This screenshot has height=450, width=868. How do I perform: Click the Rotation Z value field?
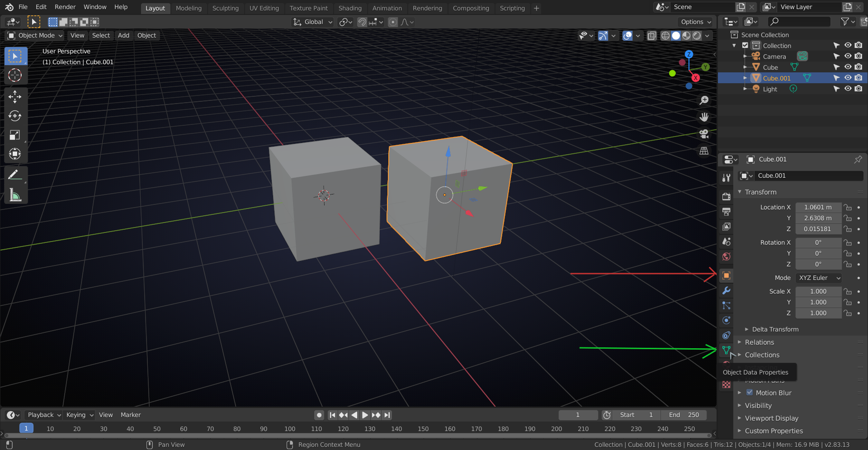(819, 264)
